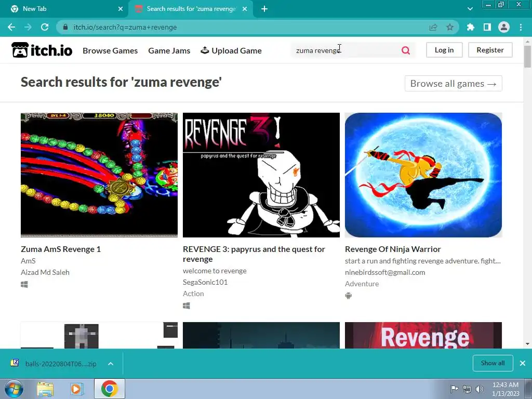Open Windows Media Player taskbar icon

tap(77, 389)
